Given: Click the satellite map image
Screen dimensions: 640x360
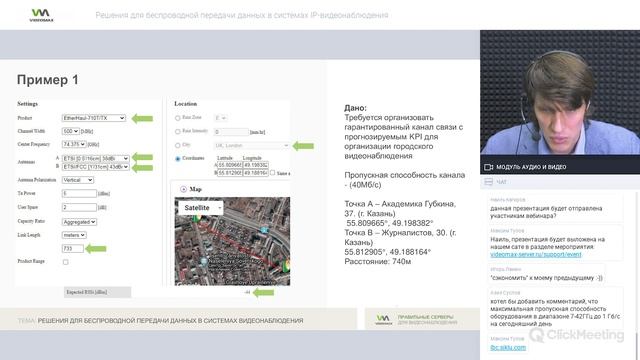Looking at the screenshot, I should tap(232, 241).
